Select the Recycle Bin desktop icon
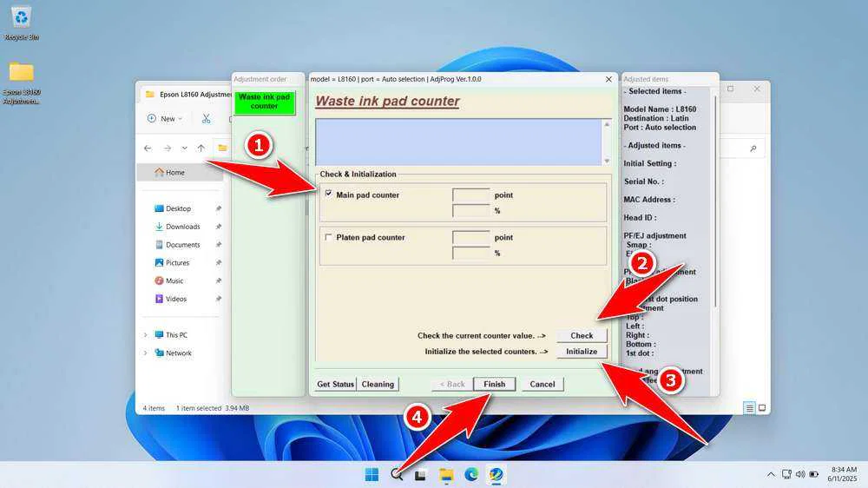Viewport: 868px width, 488px height. [x=22, y=23]
